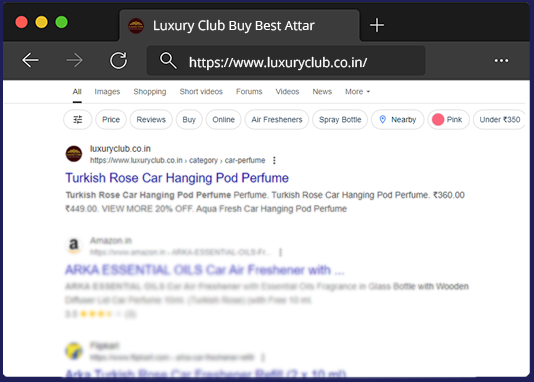534x382 pixels.
Task: Apply the Buy filter chip
Action: 189,120
